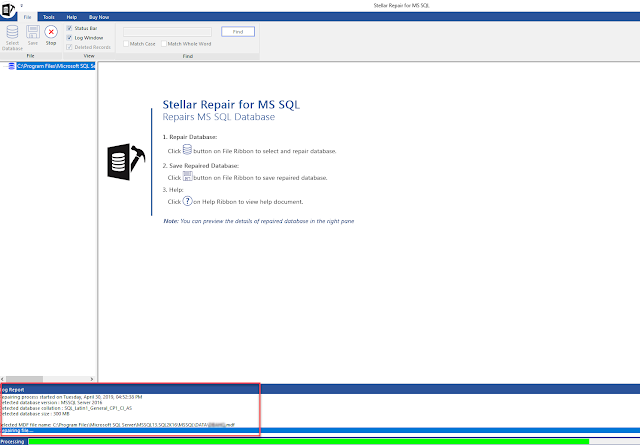Open the File ribbon tab
Screen dimensions: 640x445
27,17
